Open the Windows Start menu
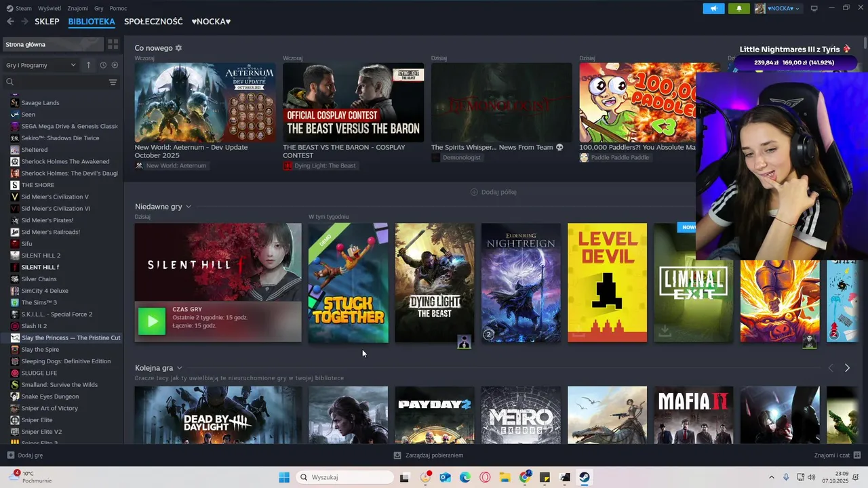The width and height of the screenshot is (868, 488). coord(284,477)
